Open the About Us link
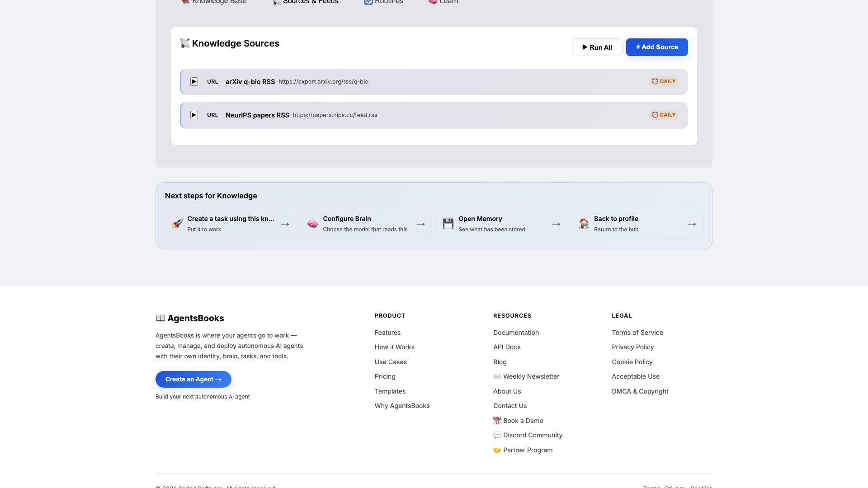This screenshot has height=488, width=868. click(x=507, y=391)
